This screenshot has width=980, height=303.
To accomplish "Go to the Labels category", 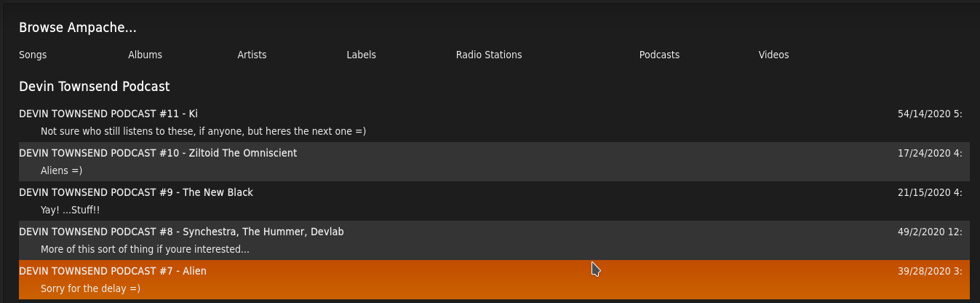I will pyautogui.click(x=361, y=55).
